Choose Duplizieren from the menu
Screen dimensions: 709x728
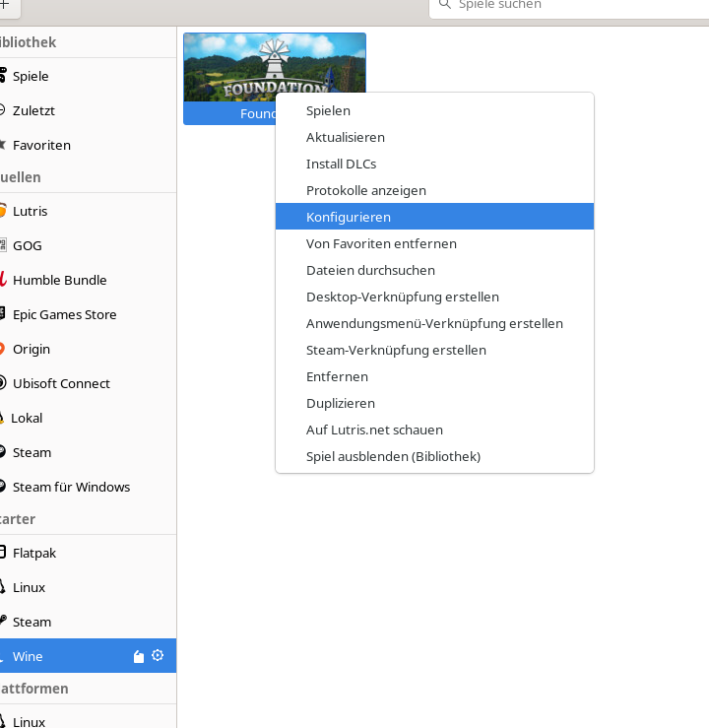click(434, 403)
